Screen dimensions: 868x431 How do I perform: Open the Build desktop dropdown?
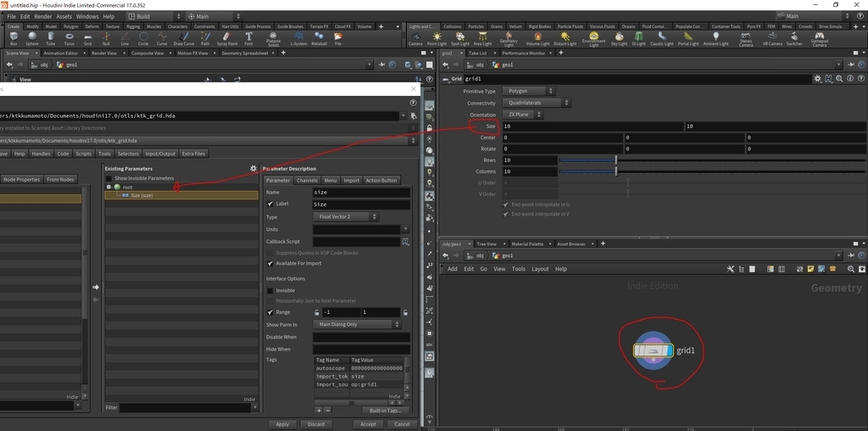pyautogui.click(x=153, y=17)
